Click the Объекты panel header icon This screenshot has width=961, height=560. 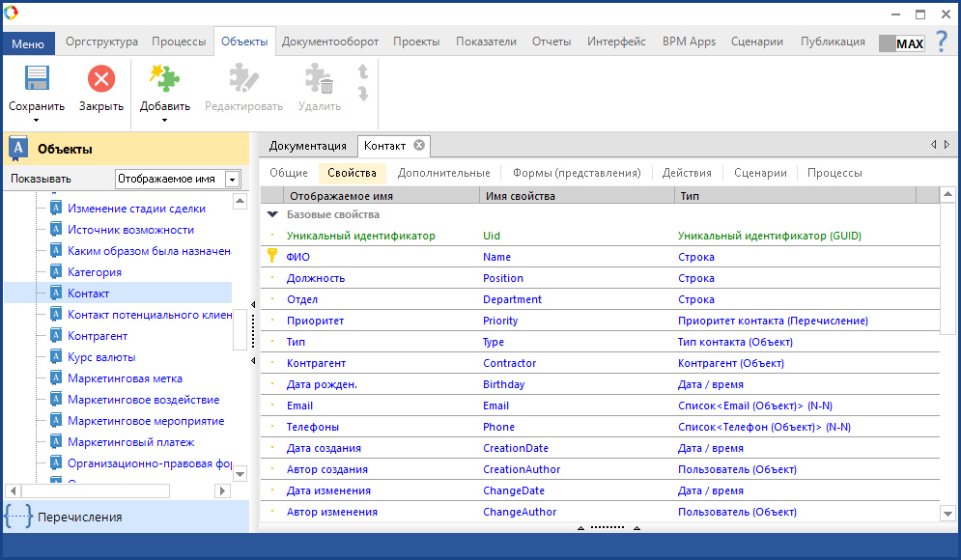18,149
